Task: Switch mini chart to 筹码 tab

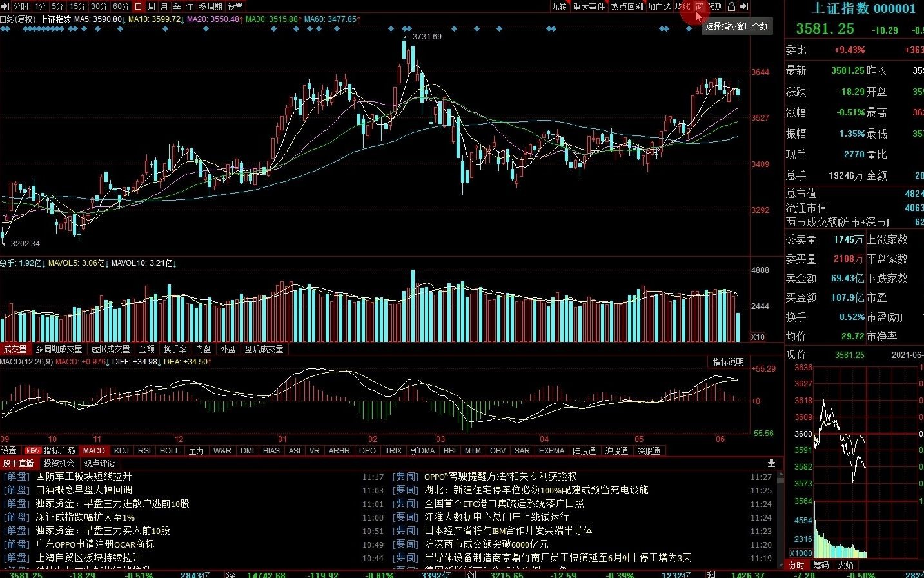Action: (821, 564)
